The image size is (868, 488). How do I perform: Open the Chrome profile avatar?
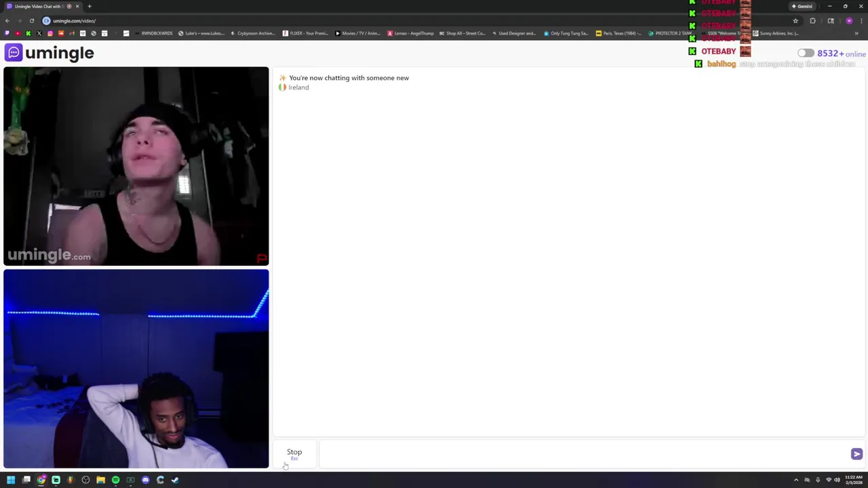(849, 20)
